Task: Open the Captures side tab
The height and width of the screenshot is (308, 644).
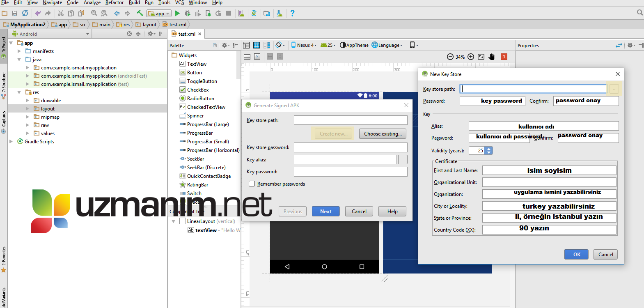Action: (4, 122)
